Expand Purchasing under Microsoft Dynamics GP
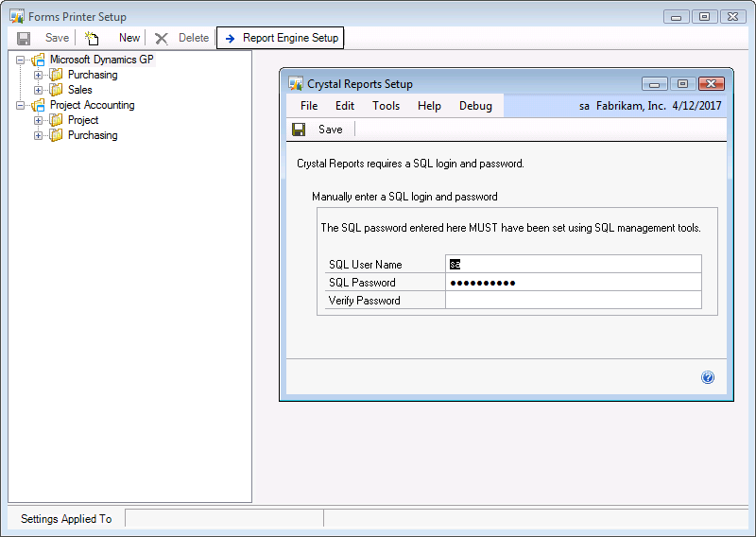 coord(38,76)
